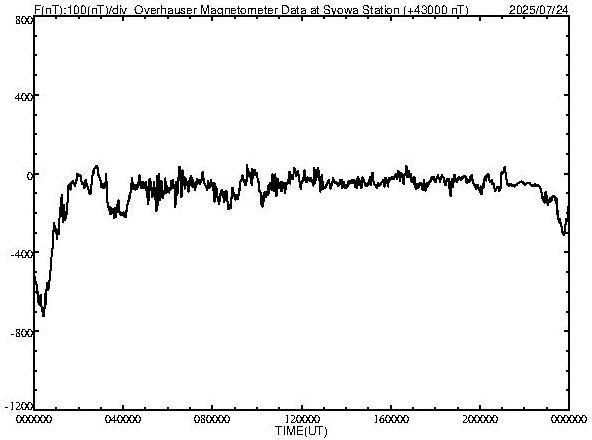Click the 200000 time axis label
Image resolution: width=592 pixels, height=440 pixels.
pos(480,419)
